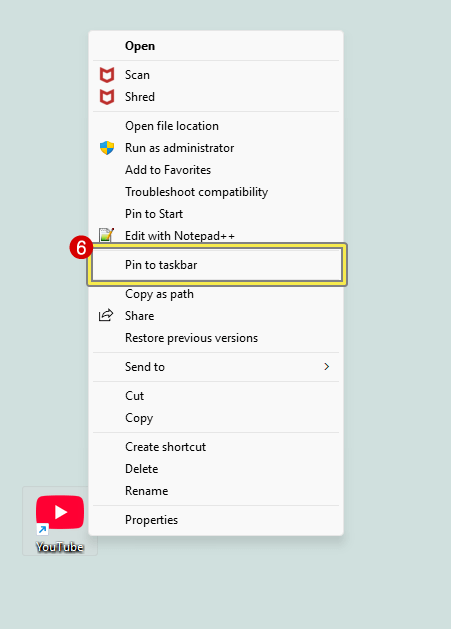This screenshot has width=451, height=629.
Task: Open the Send to entry
Action: pyautogui.click(x=216, y=367)
